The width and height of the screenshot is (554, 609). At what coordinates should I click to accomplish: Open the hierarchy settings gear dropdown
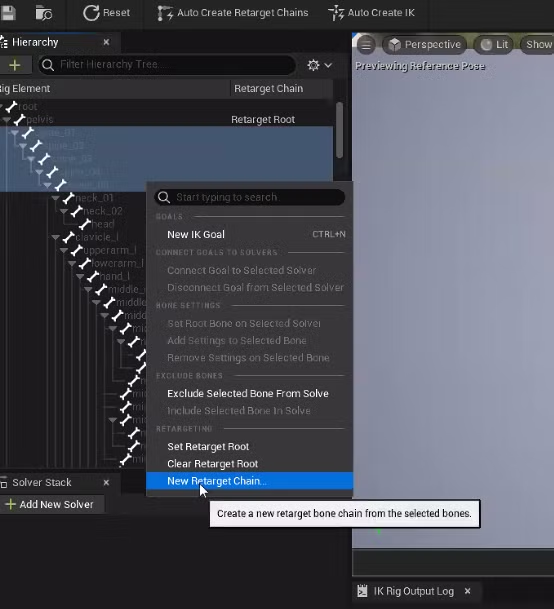click(x=319, y=65)
